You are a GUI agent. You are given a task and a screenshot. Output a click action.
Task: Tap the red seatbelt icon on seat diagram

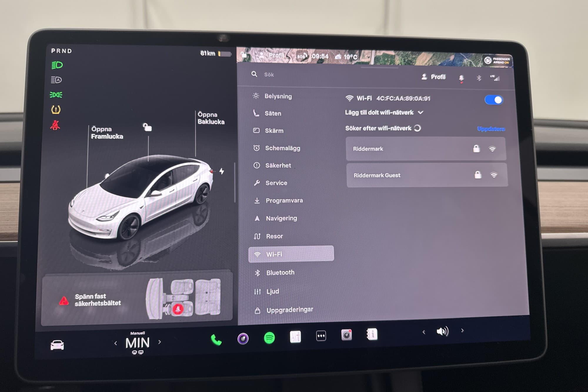click(x=178, y=309)
